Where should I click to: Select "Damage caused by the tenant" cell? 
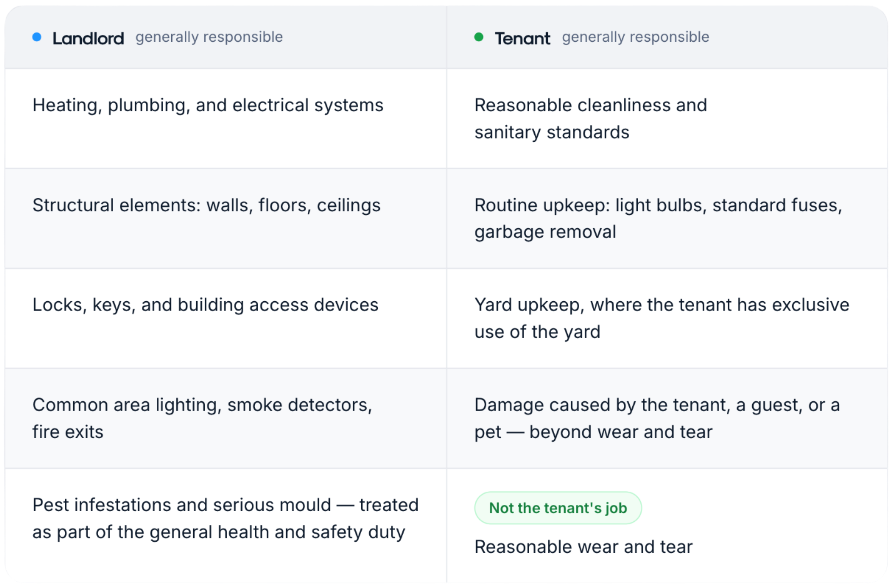(x=667, y=419)
